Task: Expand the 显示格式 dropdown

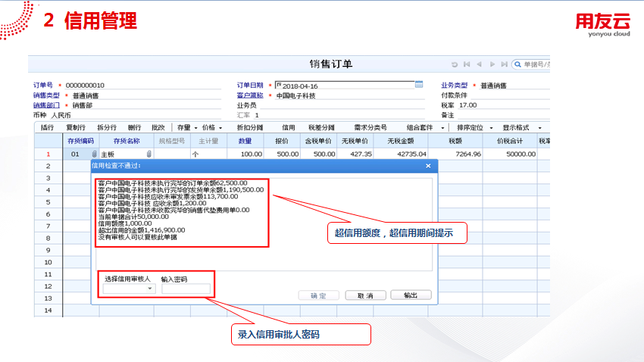Action: [539, 128]
